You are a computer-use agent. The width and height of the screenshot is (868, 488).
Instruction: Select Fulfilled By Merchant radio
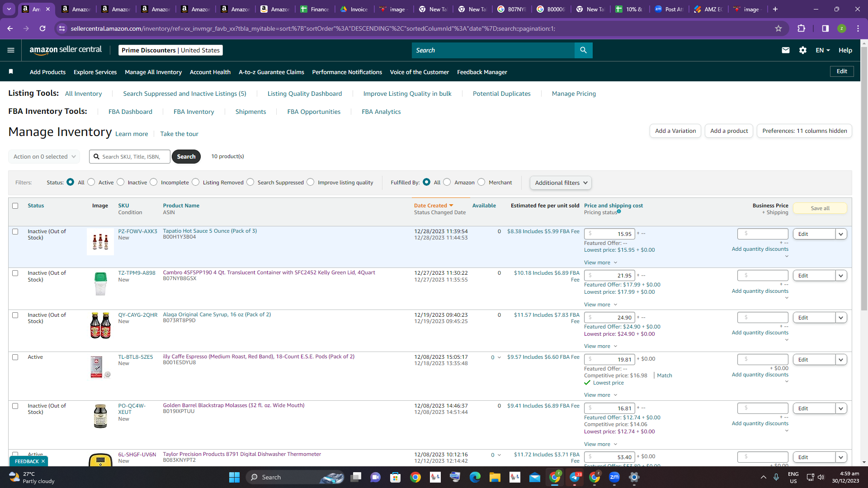click(481, 182)
